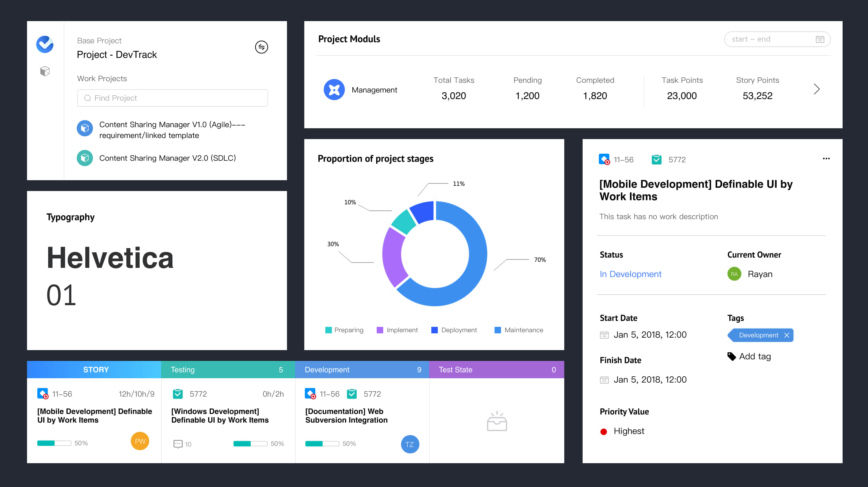The width and height of the screenshot is (868, 487).
Task: Toggle the Implement legend entry
Action: (x=397, y=330)
